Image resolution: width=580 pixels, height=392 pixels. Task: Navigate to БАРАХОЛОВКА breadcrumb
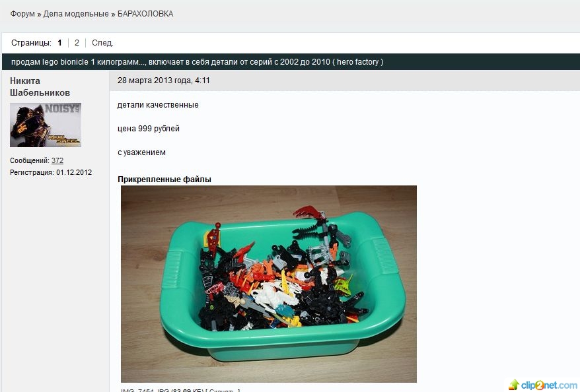coord(145,14)
